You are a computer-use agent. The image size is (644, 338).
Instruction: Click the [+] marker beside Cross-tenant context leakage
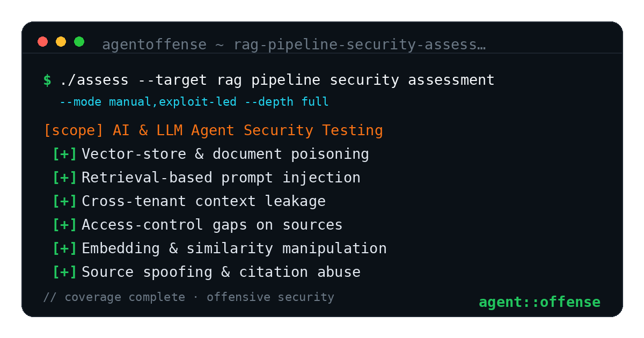65,201
